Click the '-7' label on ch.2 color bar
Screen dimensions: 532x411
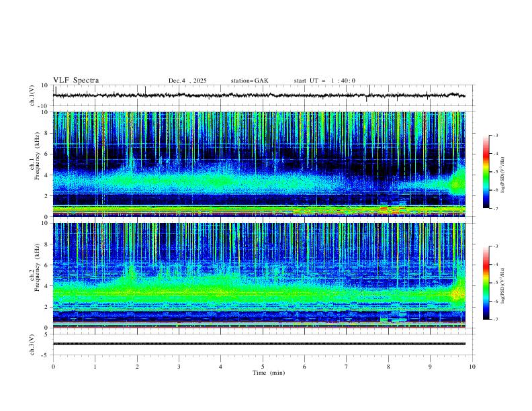[496, 320]
